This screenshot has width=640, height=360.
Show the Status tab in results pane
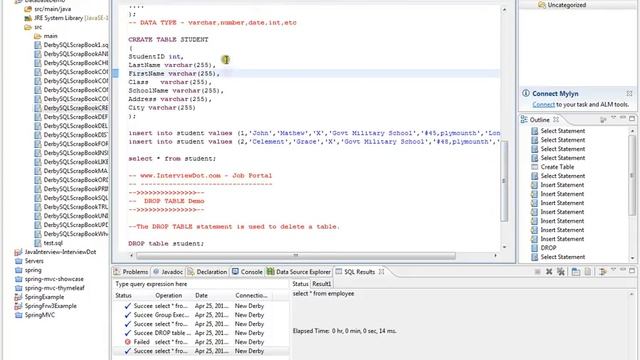pos(300,284)
